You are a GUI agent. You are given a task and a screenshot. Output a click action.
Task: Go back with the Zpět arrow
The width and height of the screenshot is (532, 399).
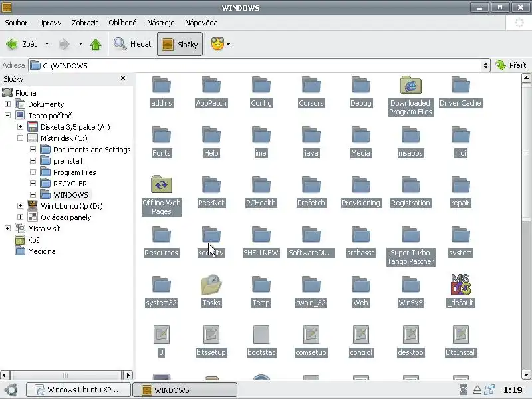pyautogui.click(x=21, y=44)
